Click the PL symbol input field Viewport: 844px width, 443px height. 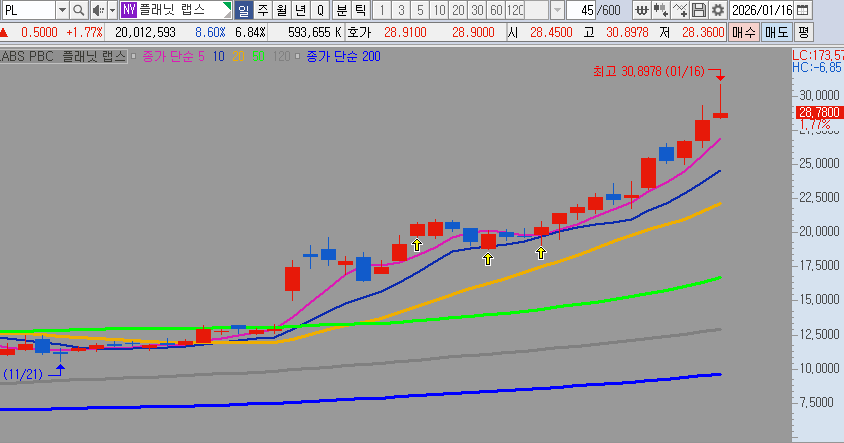point(28,10)
